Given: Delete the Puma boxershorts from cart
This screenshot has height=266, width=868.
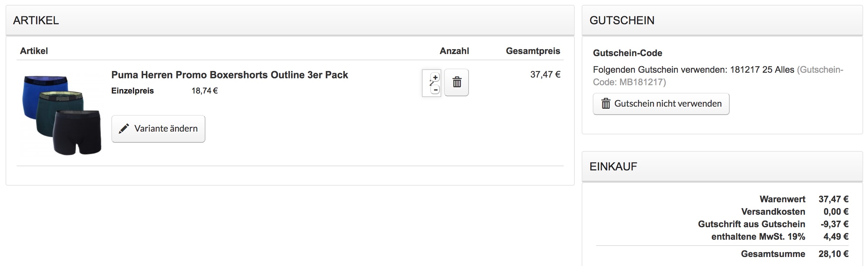Looking at the screenshot, I should coord(456,82).
